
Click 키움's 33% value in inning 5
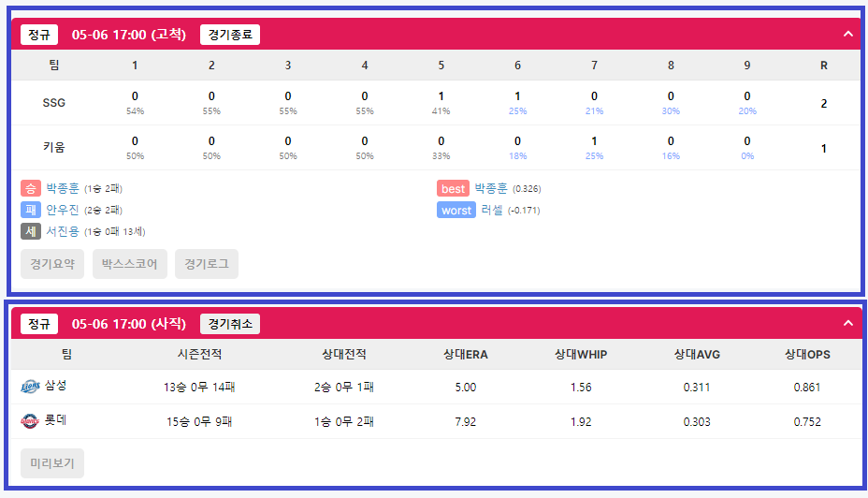pos(441,156)
